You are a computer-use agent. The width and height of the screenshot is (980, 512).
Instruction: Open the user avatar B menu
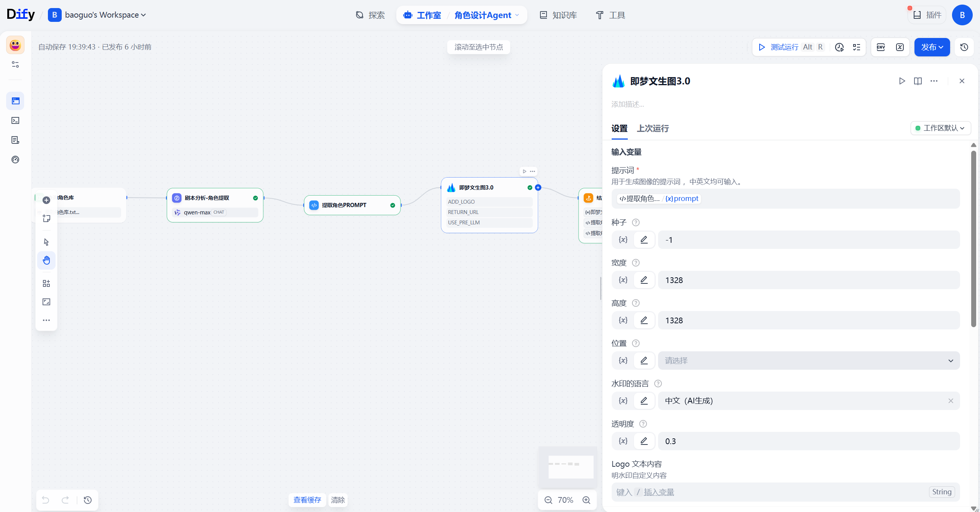(x=962, y=15)
